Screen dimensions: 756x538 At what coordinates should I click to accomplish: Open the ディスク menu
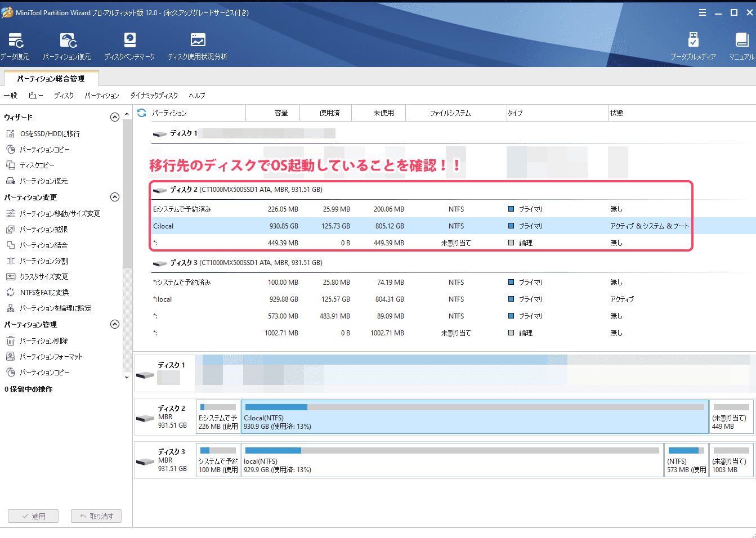[x=64, y=96]
